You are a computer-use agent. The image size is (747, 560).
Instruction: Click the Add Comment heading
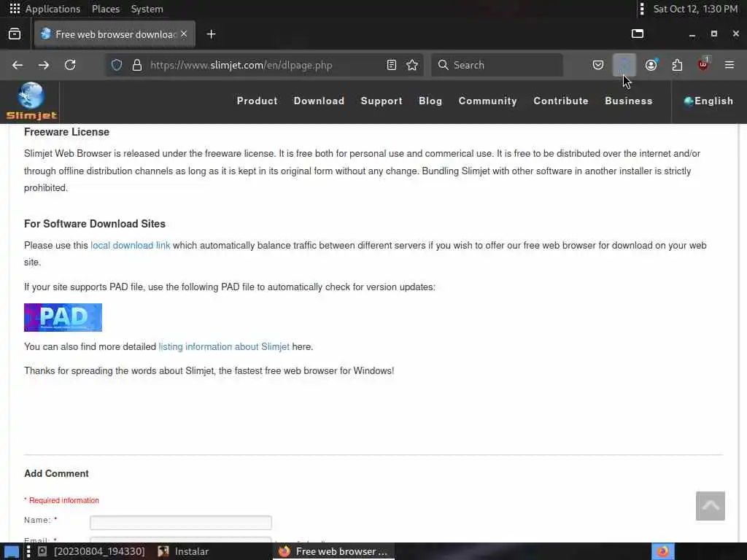click(x=56, y=473)
